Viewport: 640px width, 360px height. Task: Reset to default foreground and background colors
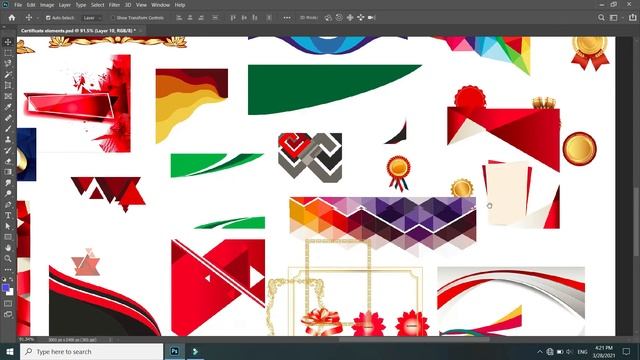[4, 280]
